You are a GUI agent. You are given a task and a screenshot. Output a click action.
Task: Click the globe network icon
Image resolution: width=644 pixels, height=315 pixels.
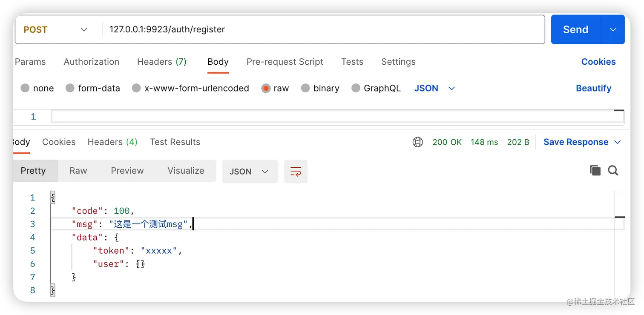417,142
